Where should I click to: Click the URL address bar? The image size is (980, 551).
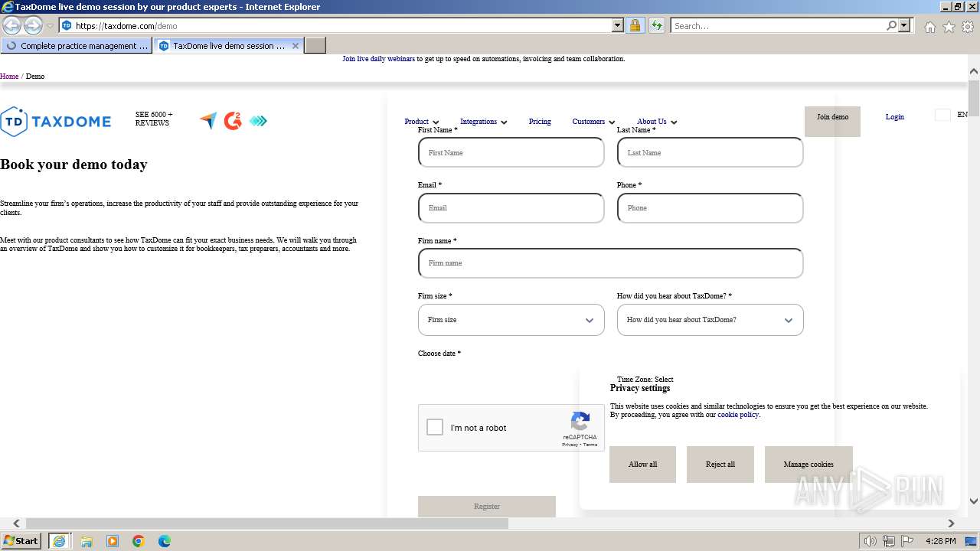[x=342, y=25]
